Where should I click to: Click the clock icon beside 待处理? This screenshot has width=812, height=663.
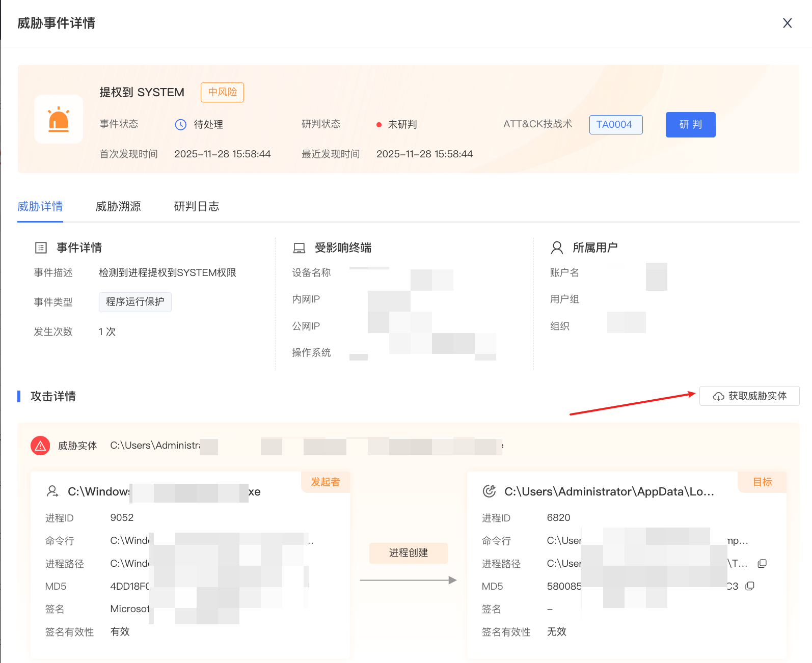(x=181, y=125)
